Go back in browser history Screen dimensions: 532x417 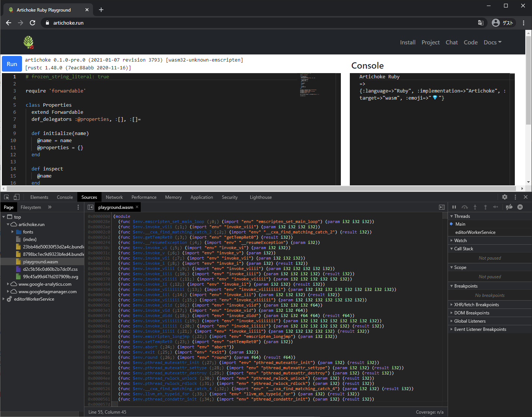click(x=9, y=23)
